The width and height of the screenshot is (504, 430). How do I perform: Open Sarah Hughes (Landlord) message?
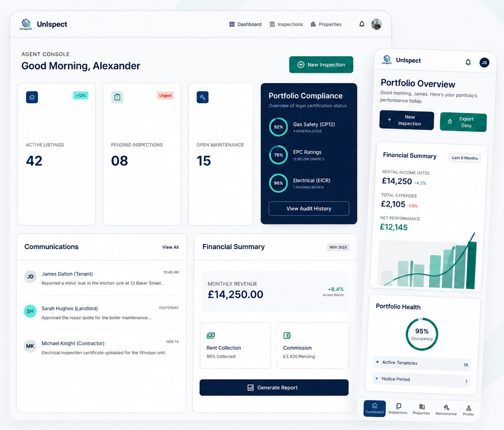point(101,313)
